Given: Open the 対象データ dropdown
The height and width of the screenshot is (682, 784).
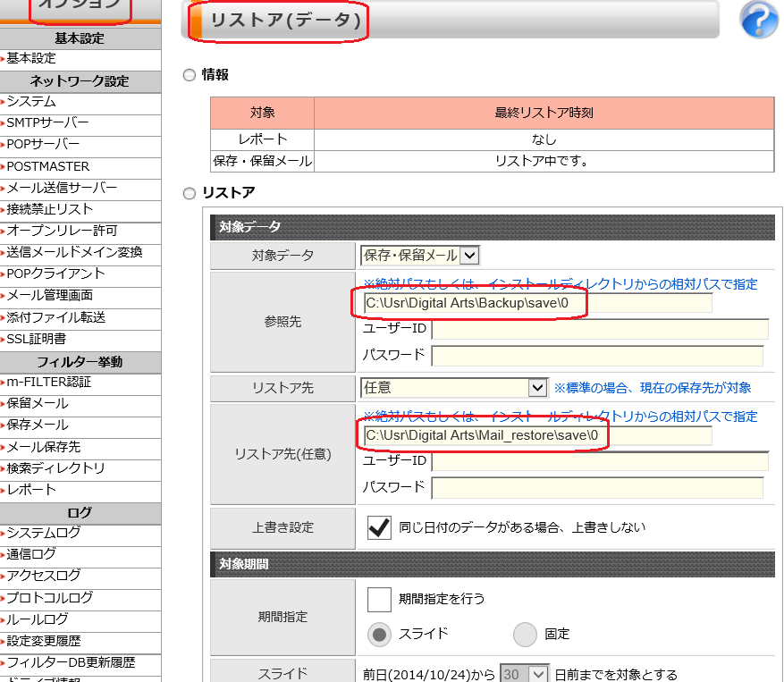Looking at the screenshot, I should tap(420, 256).
